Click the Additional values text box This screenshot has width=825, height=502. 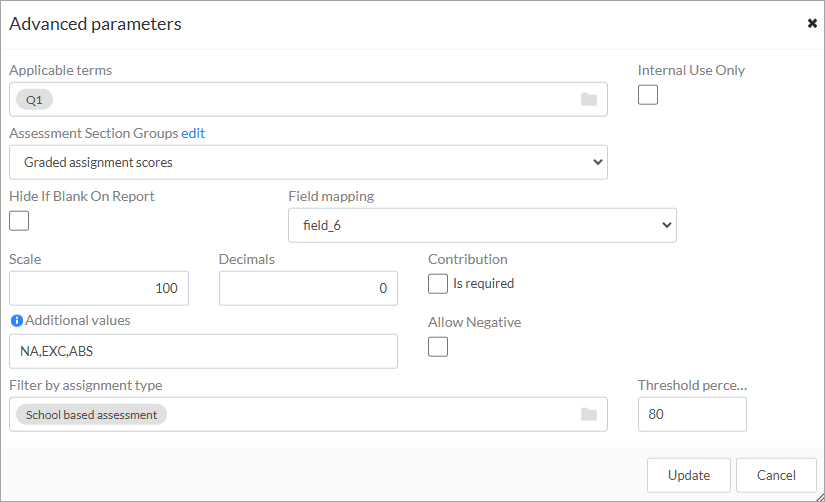pyautogui.click(x=204, y=351)
